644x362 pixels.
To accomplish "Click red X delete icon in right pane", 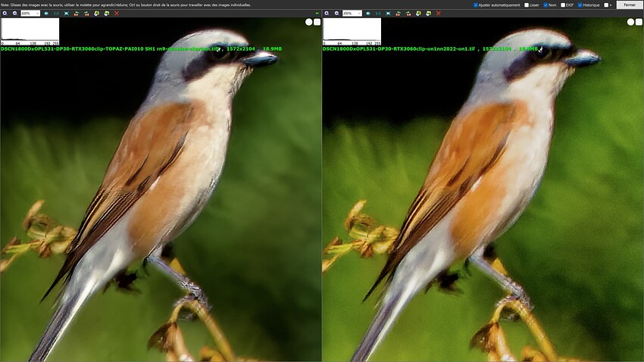I will click(437, 14).
